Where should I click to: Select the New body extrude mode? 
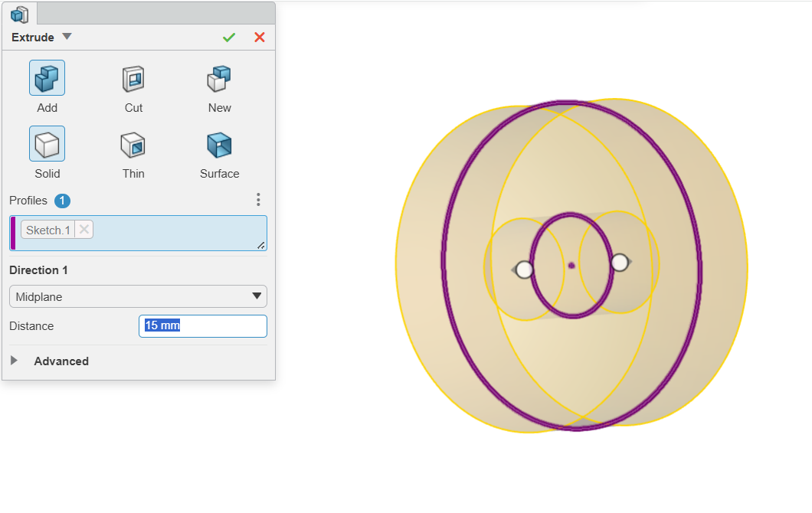pos(220,78)
